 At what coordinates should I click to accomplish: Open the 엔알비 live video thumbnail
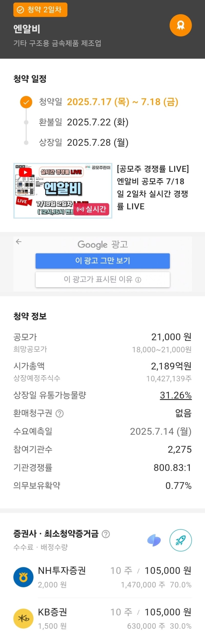click(63, 191)
